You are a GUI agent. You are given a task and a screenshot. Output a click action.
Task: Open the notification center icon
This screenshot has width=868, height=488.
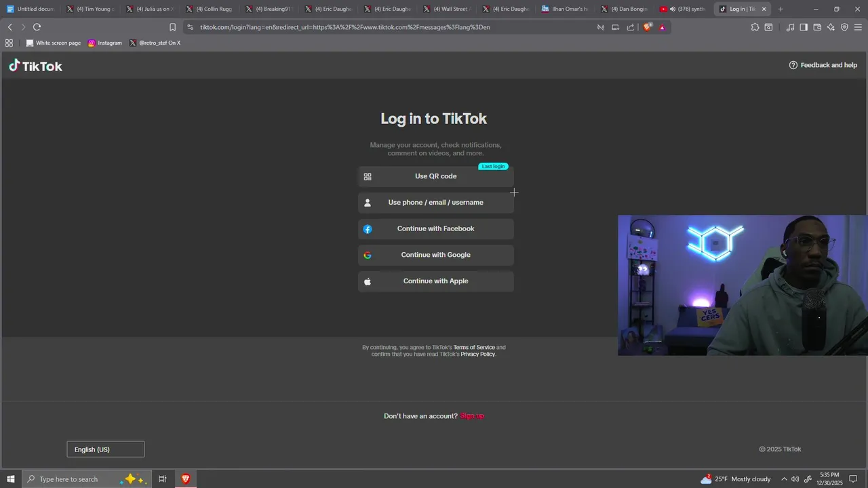pos(854,479)
